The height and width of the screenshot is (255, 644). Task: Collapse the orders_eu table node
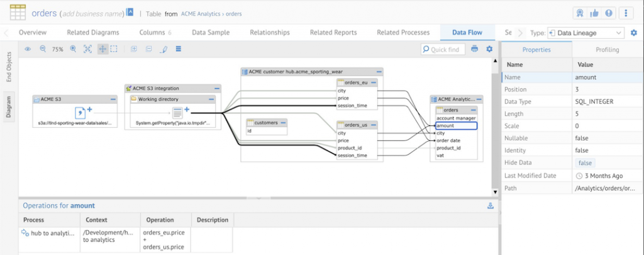pyautogui.click(x=374, y=82)
